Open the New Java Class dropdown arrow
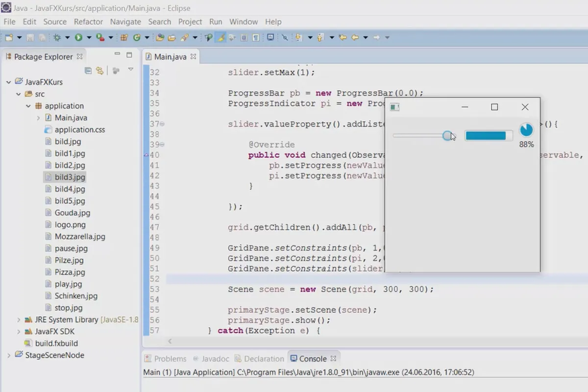Image resolution: width=588 pixels, height=392 pixels. tap(147, 37)
